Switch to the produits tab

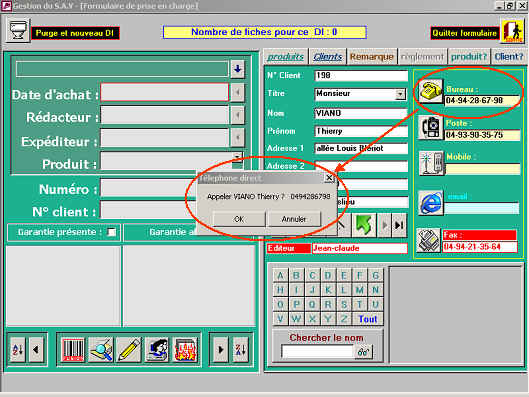tap(285, 57)
